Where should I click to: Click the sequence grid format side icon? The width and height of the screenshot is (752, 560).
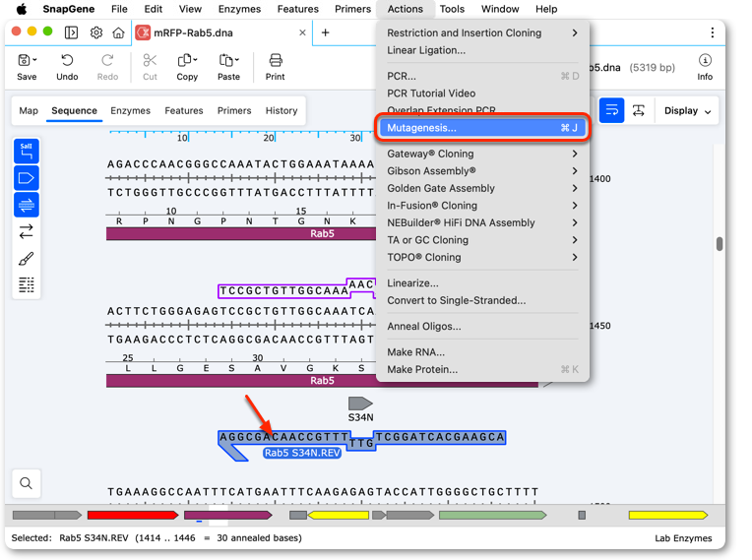pyautogui.click(x=27, y=284)
